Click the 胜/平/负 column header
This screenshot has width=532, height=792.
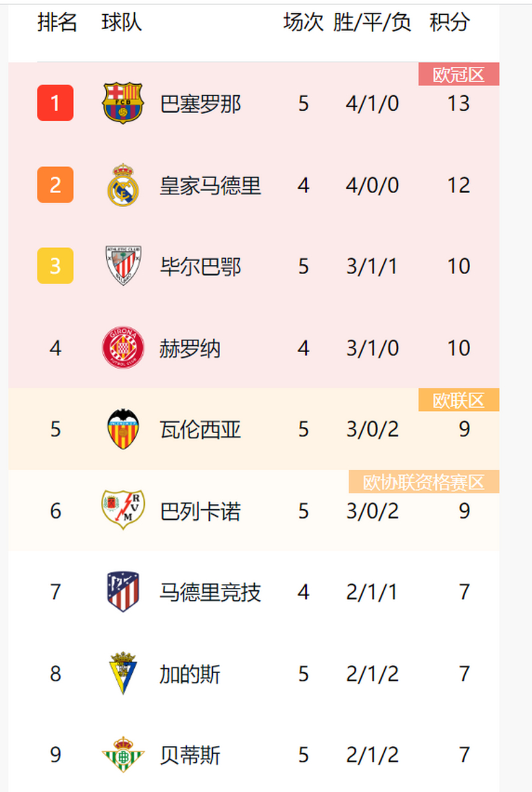[x=372, y=23]
